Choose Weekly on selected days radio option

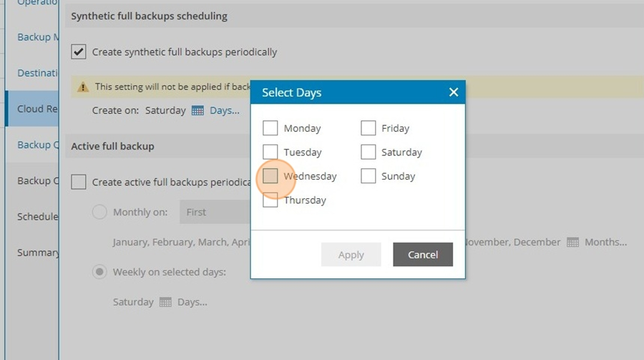[99, 272]
